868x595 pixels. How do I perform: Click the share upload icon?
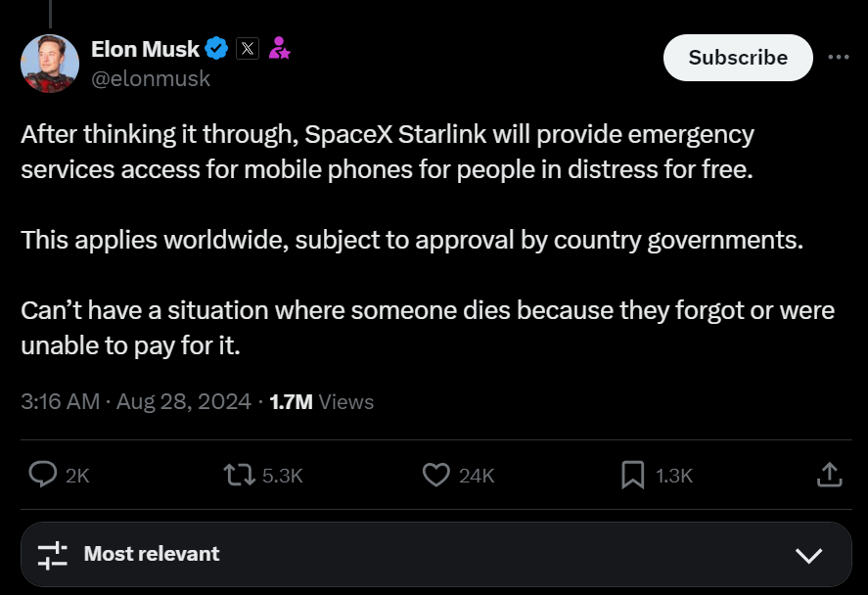click(829, 475)
